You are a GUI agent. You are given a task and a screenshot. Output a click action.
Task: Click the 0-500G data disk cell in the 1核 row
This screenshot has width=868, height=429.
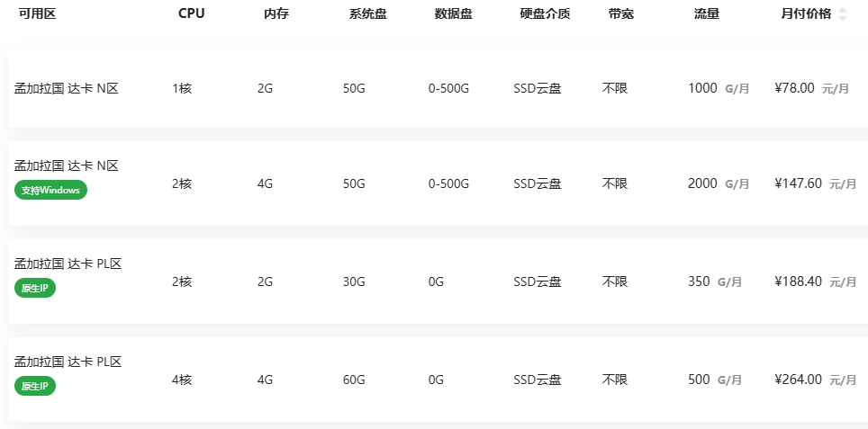[448, 88]
